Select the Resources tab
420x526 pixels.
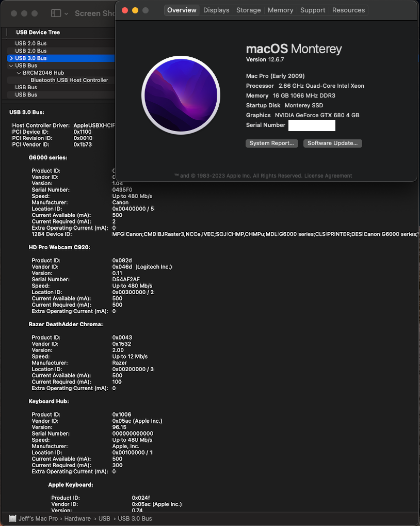tap(348, 10)
